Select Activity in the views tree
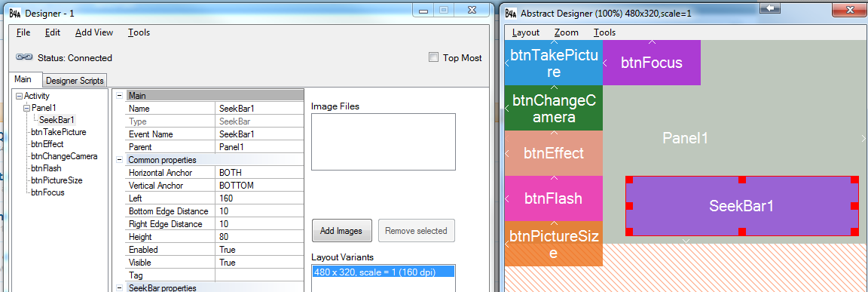Screen dimensions: 868x292 coord(36,96)
